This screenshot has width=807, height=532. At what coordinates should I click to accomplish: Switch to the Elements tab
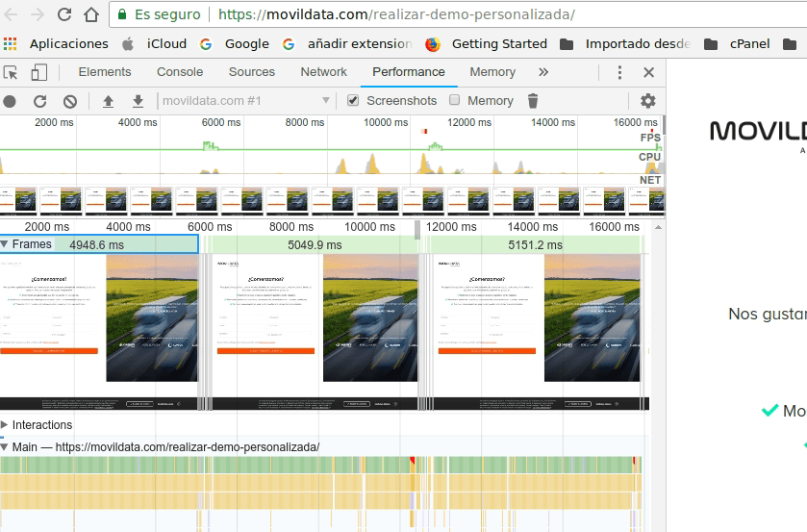pyautogui.click(x=105, y=72)
